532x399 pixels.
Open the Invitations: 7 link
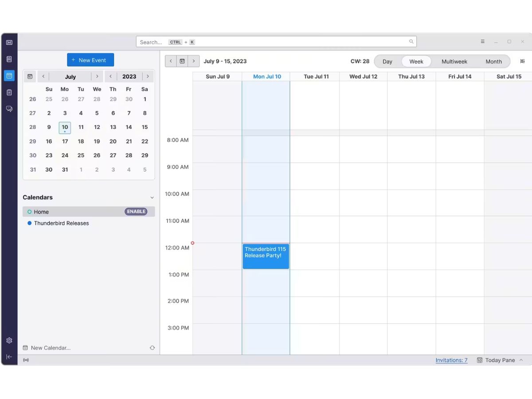[451, 360]
